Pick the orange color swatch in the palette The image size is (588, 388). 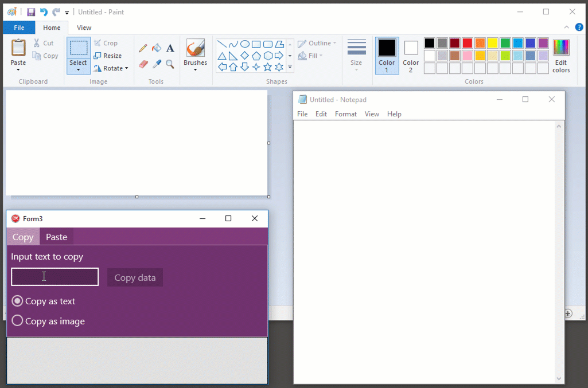(x=480, y=43)
